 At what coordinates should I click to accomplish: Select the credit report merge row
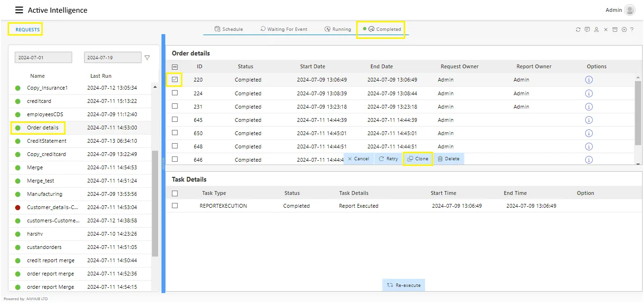pos(80,260)
